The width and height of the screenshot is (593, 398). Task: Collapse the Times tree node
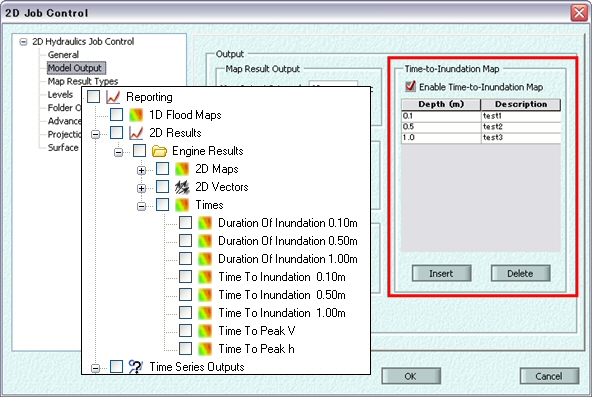pyautogui.click(x=141, y=206)
